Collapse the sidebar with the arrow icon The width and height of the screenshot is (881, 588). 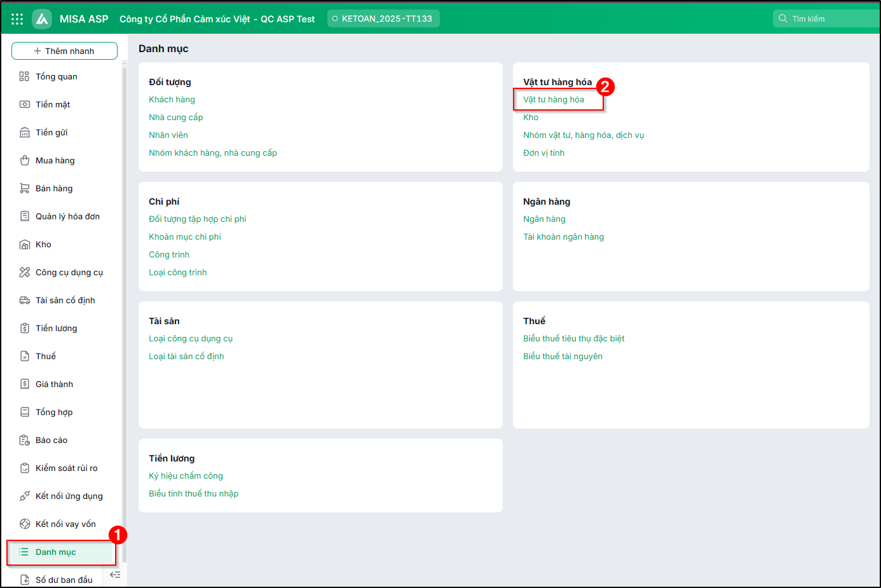pos(115,575)
